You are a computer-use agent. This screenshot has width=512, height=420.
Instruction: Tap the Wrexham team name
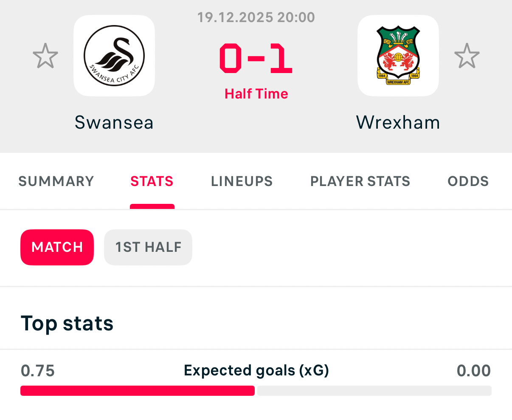tap(398, 123)
